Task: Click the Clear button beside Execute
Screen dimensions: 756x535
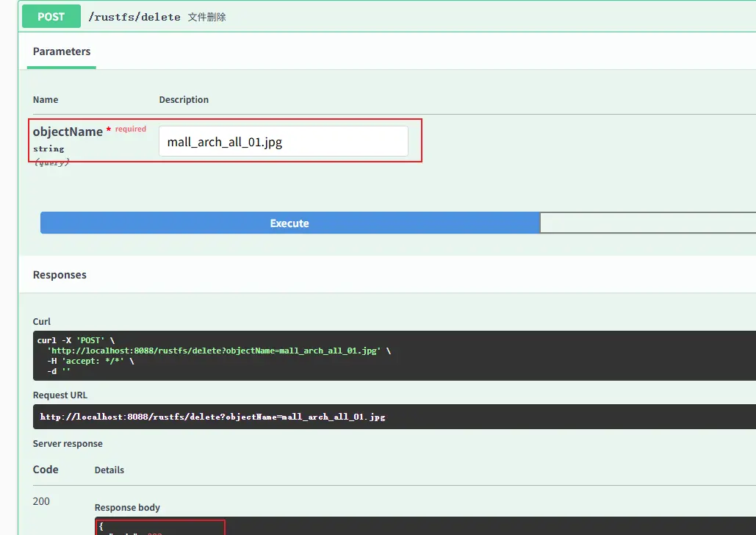Action: 647,223
